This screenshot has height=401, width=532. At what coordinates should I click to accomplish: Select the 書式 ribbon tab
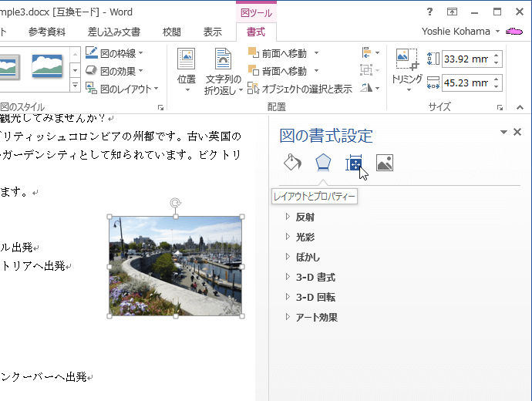(x=256, y=32)
